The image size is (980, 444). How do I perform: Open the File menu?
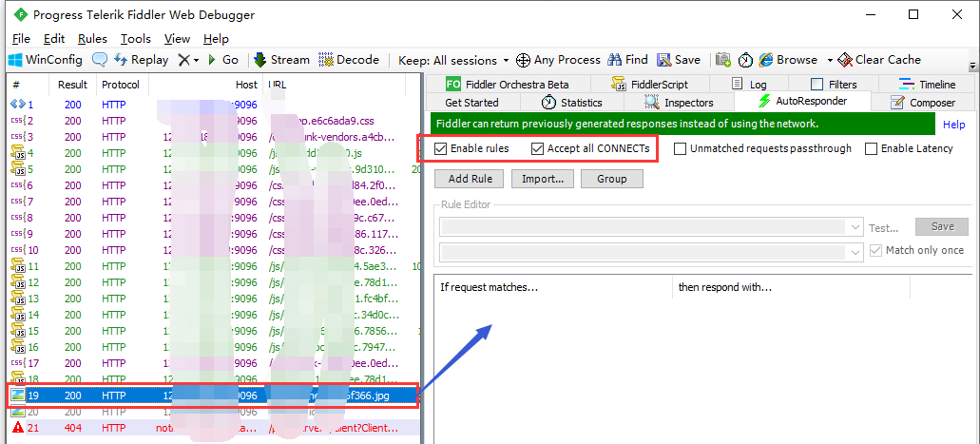[21, 39]
